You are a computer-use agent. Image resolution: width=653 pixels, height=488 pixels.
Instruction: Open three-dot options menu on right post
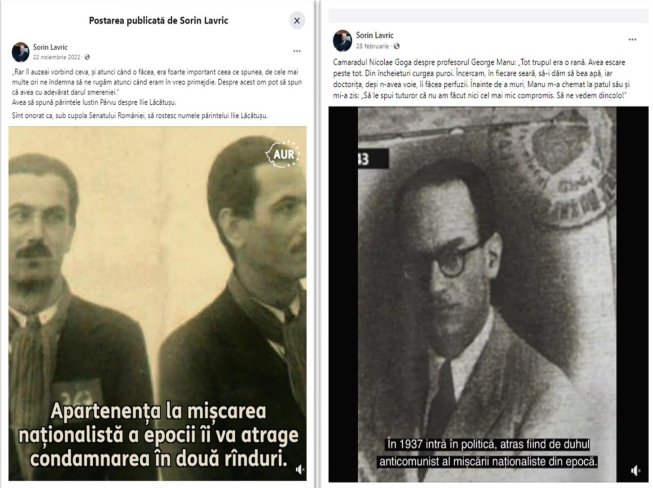pos(632,40)
